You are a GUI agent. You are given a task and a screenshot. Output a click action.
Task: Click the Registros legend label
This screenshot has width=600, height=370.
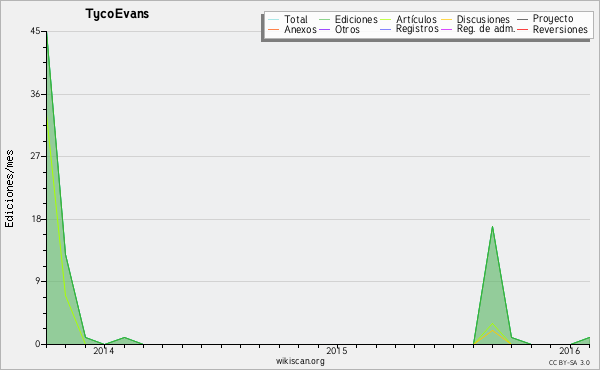[x=417, y=29]
